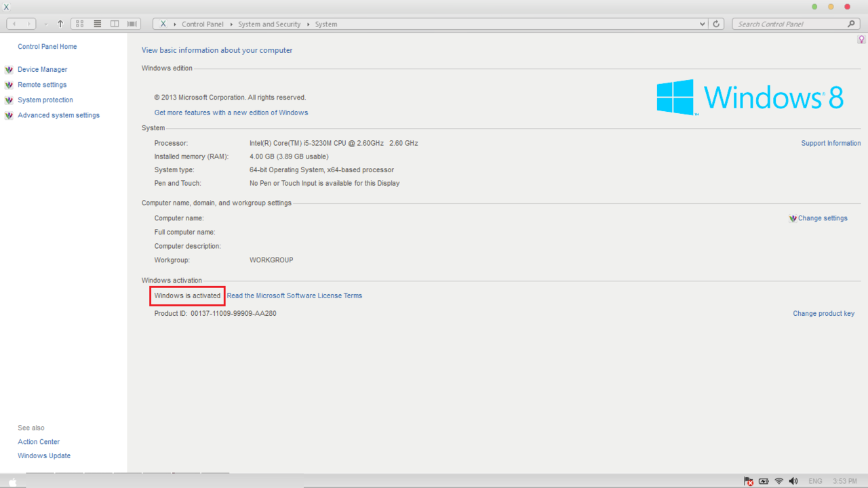Click 'View basic information about your computer' heading

[217, 50]
